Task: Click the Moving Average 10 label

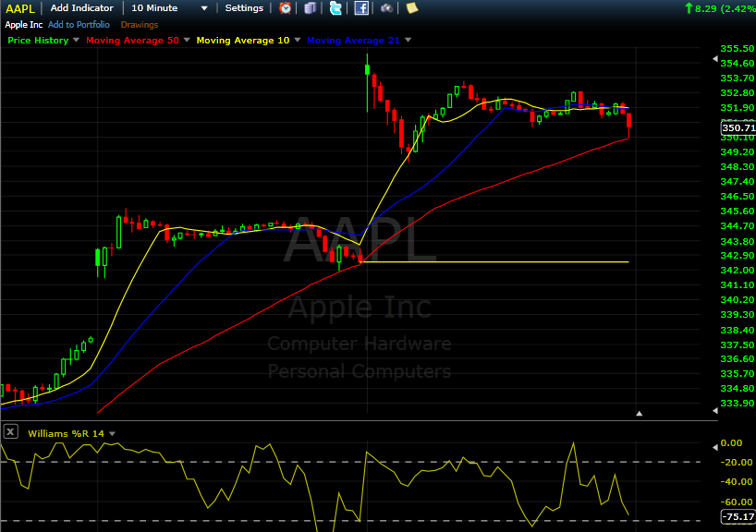Action: click(243, 41)
